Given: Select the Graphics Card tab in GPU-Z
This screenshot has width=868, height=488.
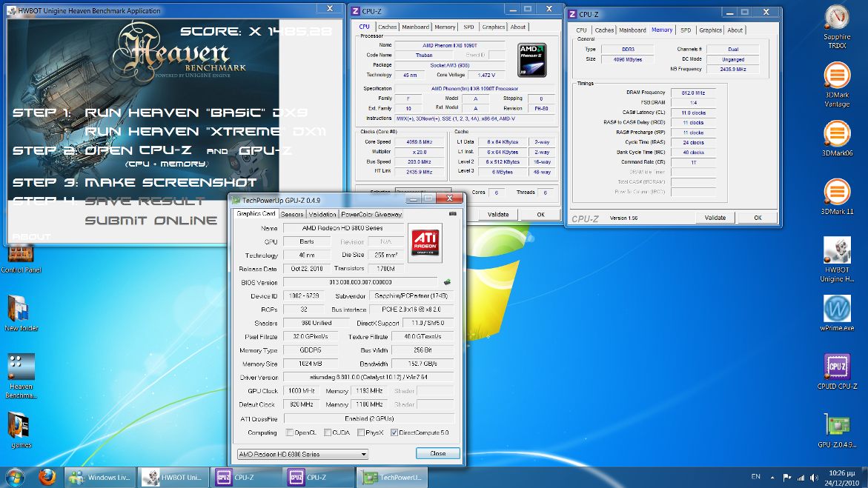Looking at the screenshot, I should (x=256, y=213).
